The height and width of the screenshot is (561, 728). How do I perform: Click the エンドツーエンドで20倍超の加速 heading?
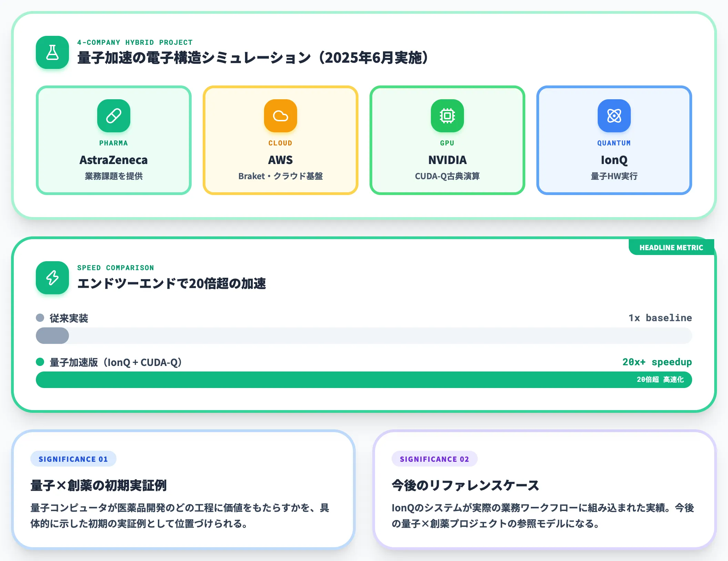[172, 283]
